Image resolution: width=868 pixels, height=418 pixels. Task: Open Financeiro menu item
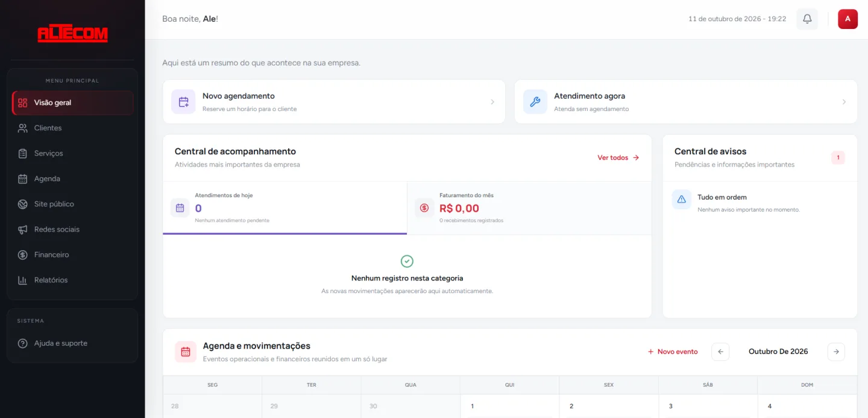pos(72,255)
